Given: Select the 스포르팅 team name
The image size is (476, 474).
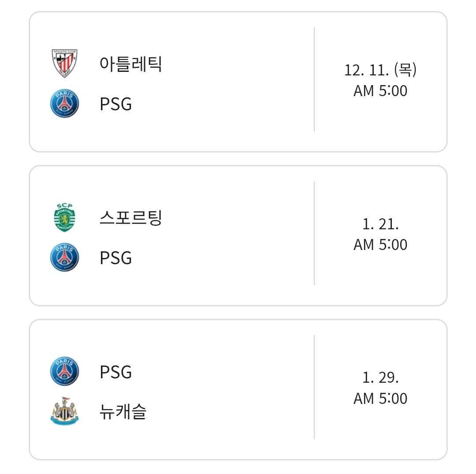Looking at the screenshot, I should point(131,217).
